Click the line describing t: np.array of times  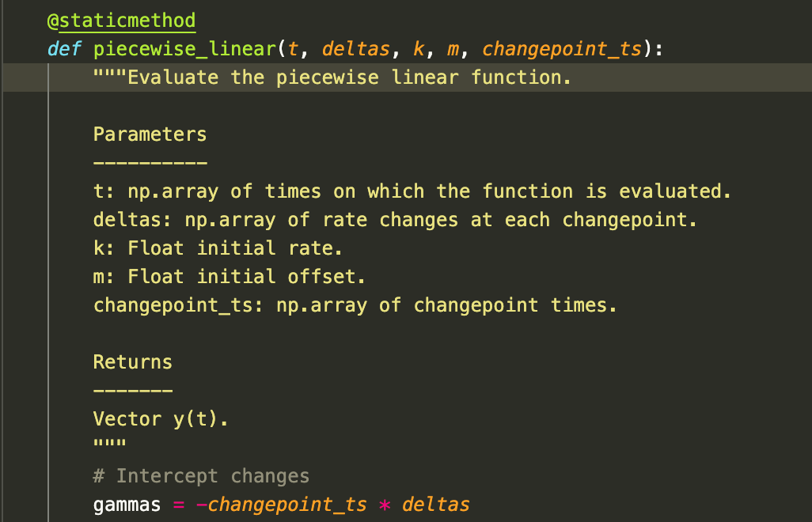tap(413, 191)
